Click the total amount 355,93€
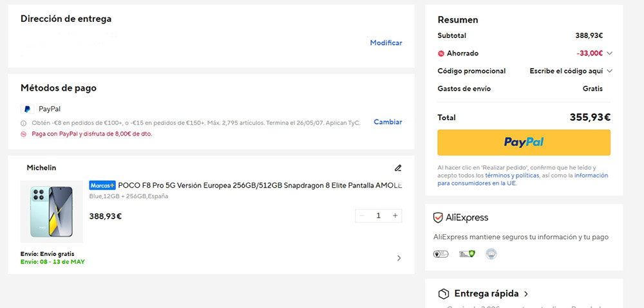This screenshot has height=308, width=644. [x=590, y=117]
